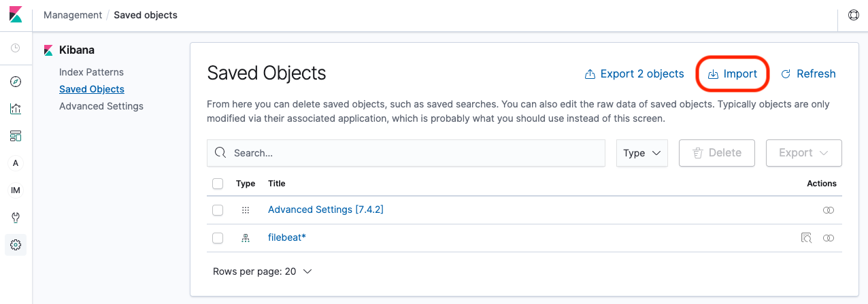The height and width of the screenshot is (304, 868).
Task: Inspect the filebeat* object
Action: (806, 238)
